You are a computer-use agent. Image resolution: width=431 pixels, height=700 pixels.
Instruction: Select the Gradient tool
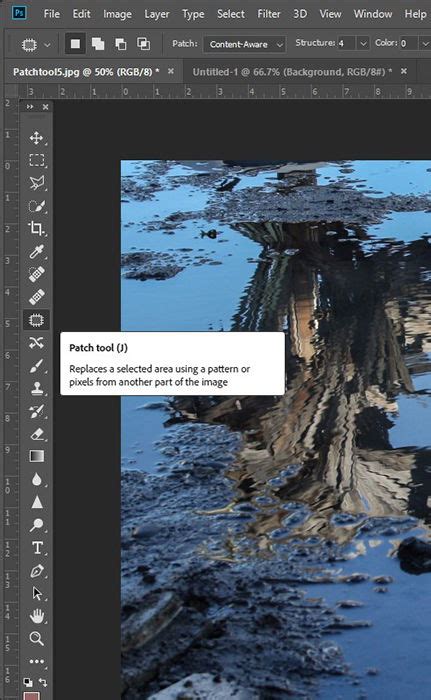click(x=37, y=456)
